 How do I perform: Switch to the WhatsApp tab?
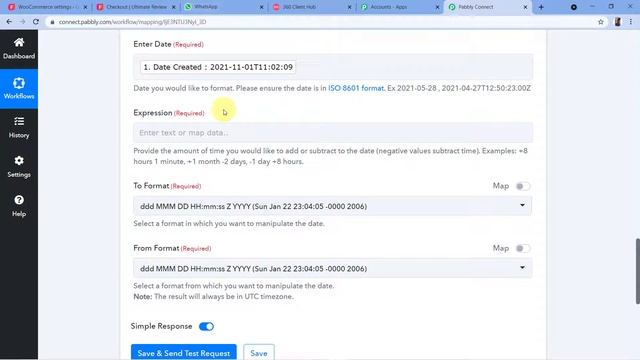coord(224,7)
